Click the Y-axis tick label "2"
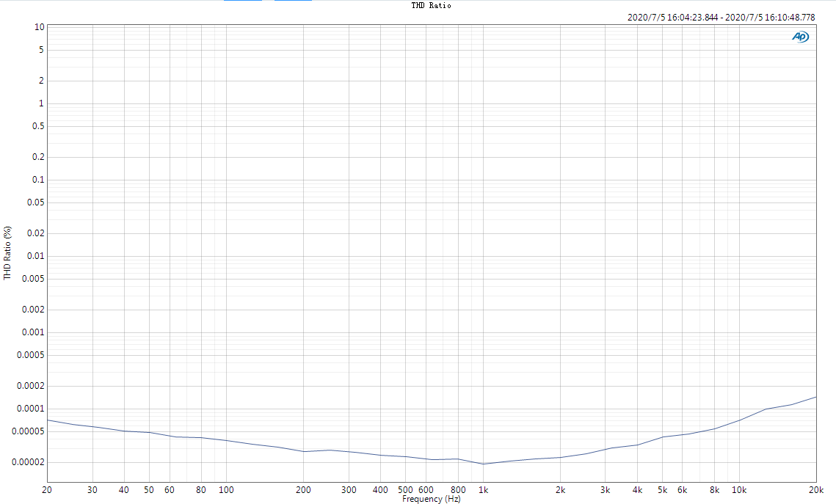Screen dimensions: 836x504 click(42, 81)
